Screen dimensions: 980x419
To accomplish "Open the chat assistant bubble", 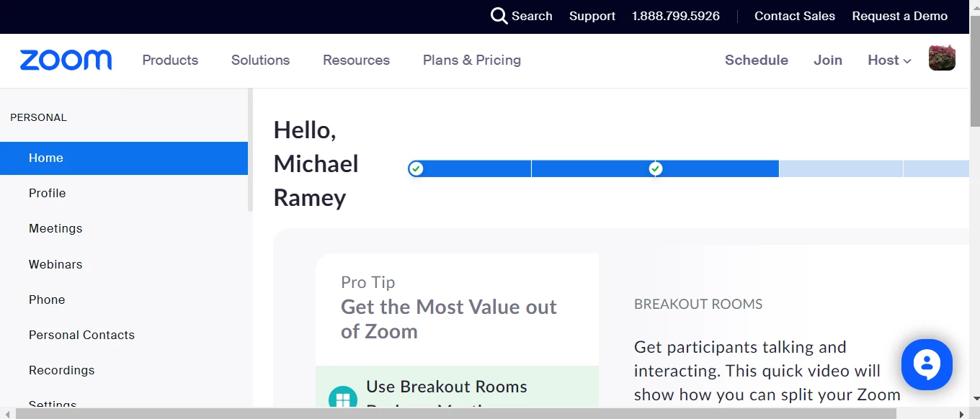I will tap(927, 365).
